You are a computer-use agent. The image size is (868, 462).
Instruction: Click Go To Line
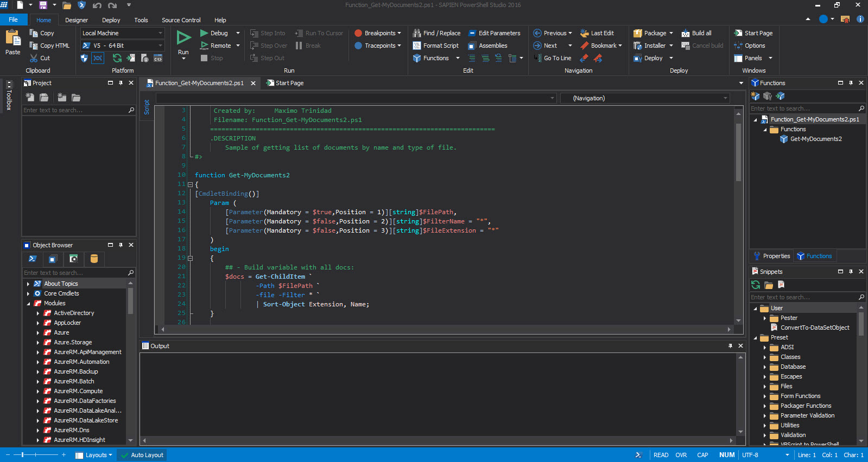tap(552, 58)
